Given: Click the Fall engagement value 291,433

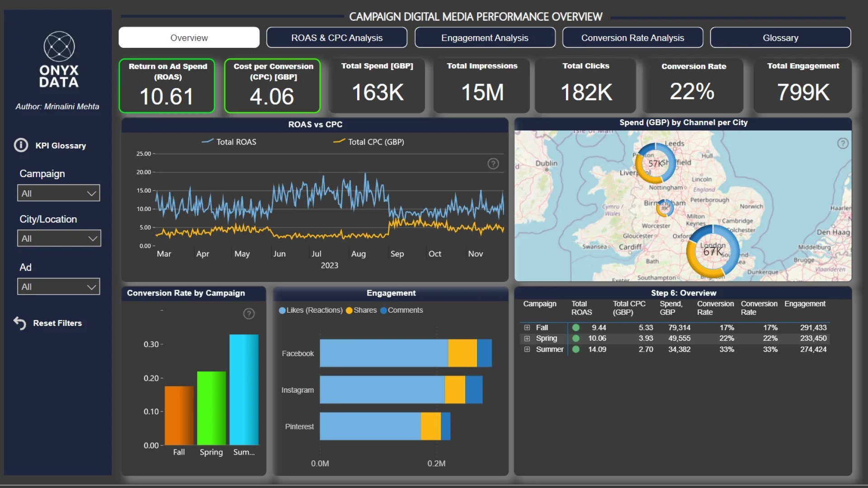Looking at the screenshot, I should (x=813, y=328).
